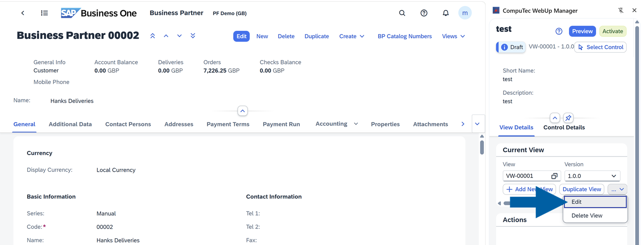Switch to the Contact Persons tab
Screen dimensions: 644x245
pyautogui.click(x=128, y=124)
